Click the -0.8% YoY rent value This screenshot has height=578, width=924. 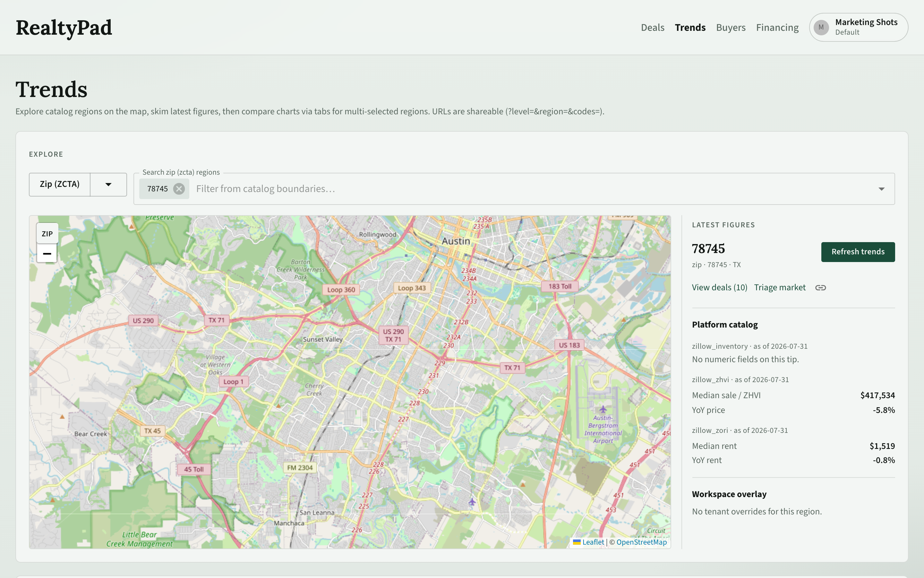point(884,460)
